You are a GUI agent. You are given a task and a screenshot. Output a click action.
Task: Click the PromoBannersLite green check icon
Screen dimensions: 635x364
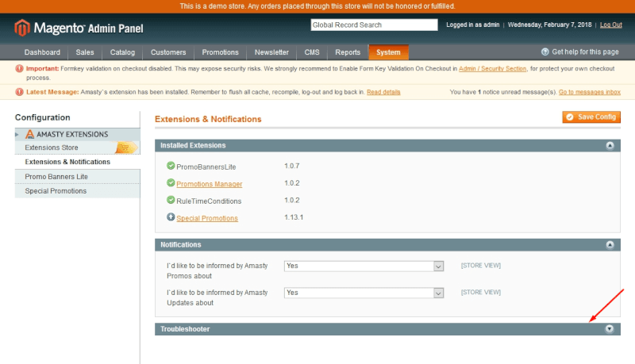coord(171,166)
